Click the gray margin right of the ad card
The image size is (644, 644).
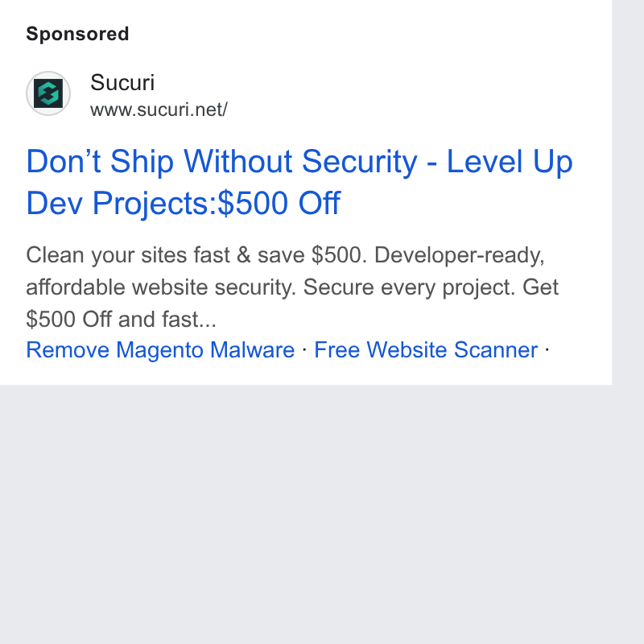coord(628,192)
